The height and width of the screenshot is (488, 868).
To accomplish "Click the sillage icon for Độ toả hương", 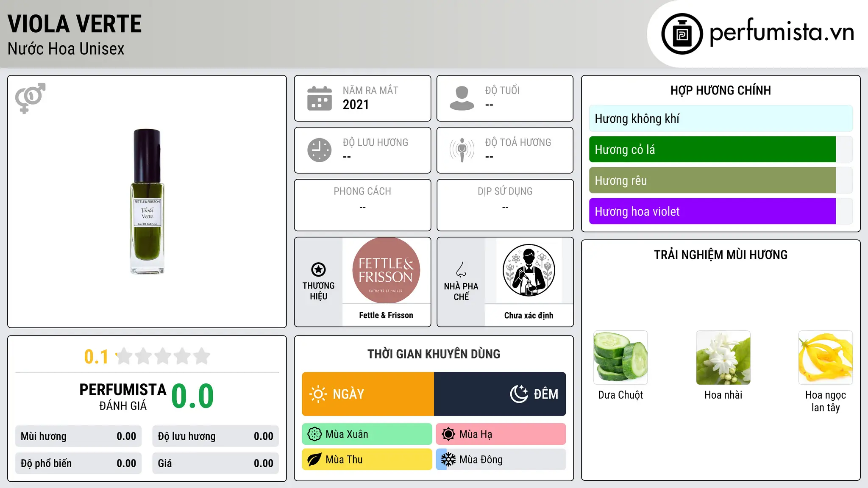I will [x=462, y=150].
